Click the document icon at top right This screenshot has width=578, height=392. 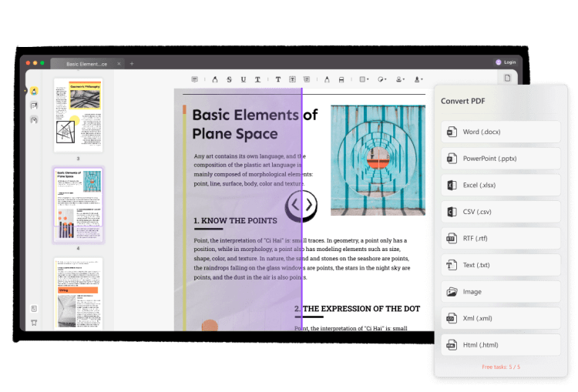508,78
